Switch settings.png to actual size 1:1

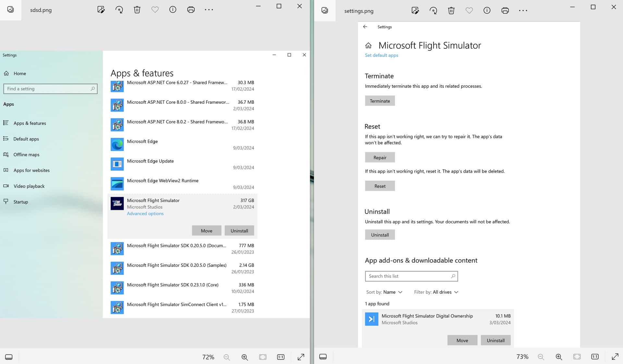tap(595, 357)
